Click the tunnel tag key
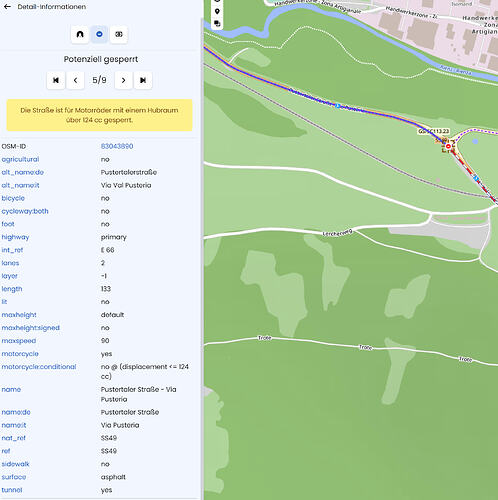498x500 pixels. pyautogui.click(x=12, y=490)
